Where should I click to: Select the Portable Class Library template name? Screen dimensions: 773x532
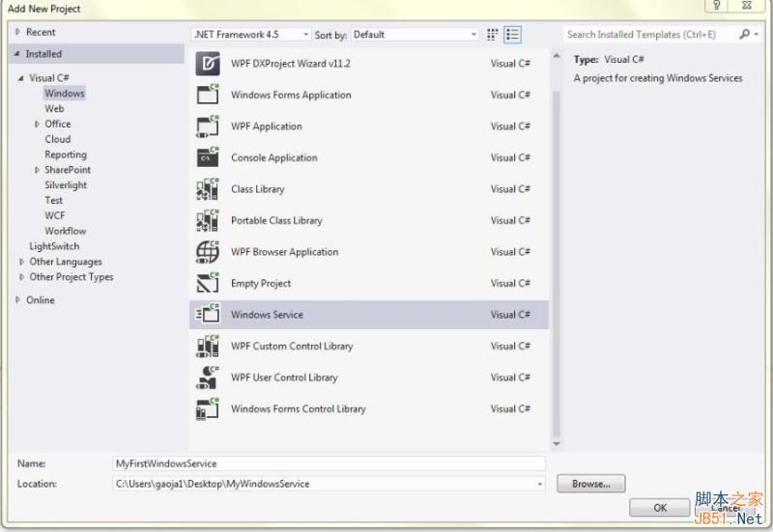[276, 221]
